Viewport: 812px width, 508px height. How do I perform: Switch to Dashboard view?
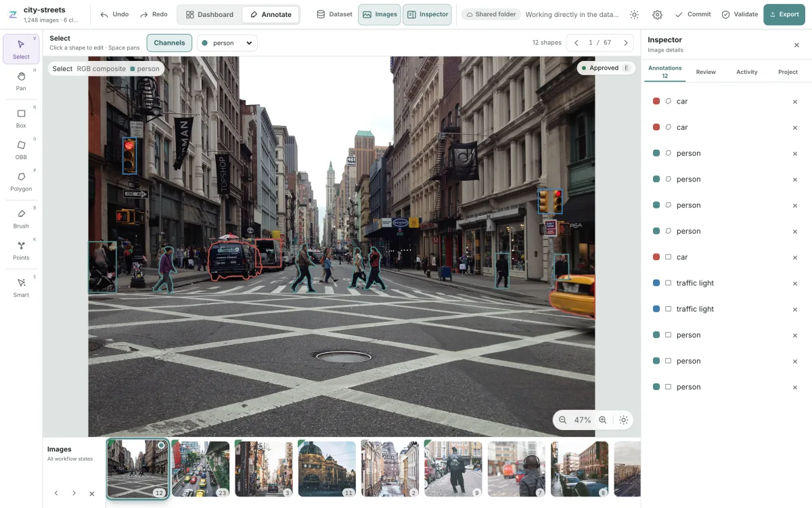tap(209, 14)
